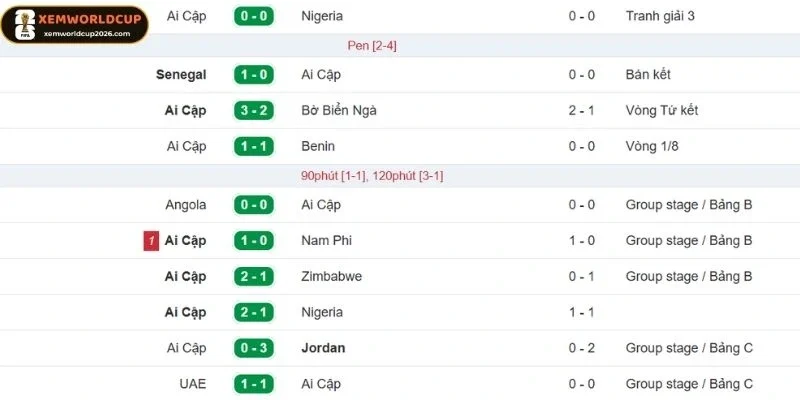800x400 pixels.
Task: Select the Angola team link
Action: [x=186, y=205]
